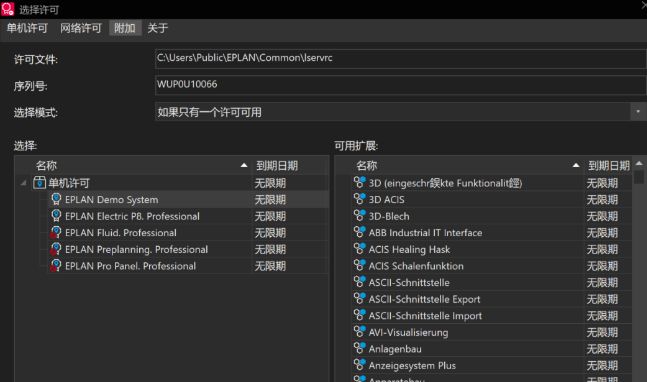647x382 pixels.
Task: Click 无限期 value for Anlagenbau
Action: (602, 349)
